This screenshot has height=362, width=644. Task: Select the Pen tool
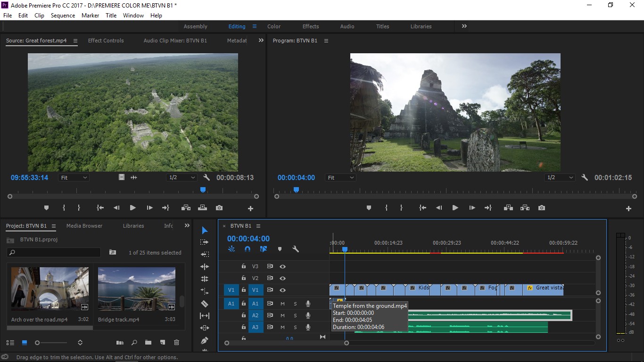tap(205, 340)
